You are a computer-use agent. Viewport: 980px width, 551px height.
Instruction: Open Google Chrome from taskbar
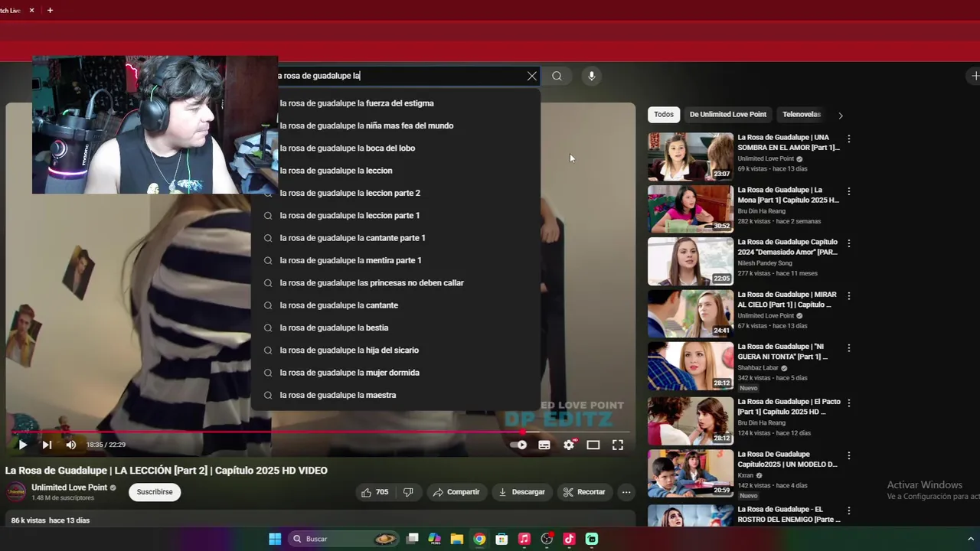pyautogui.click(x=479, y=539)
